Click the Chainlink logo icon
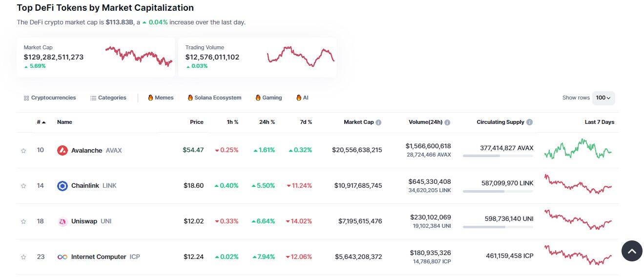Image resolution: width=644 pixels, height=277 pixels. click(62, 186)
